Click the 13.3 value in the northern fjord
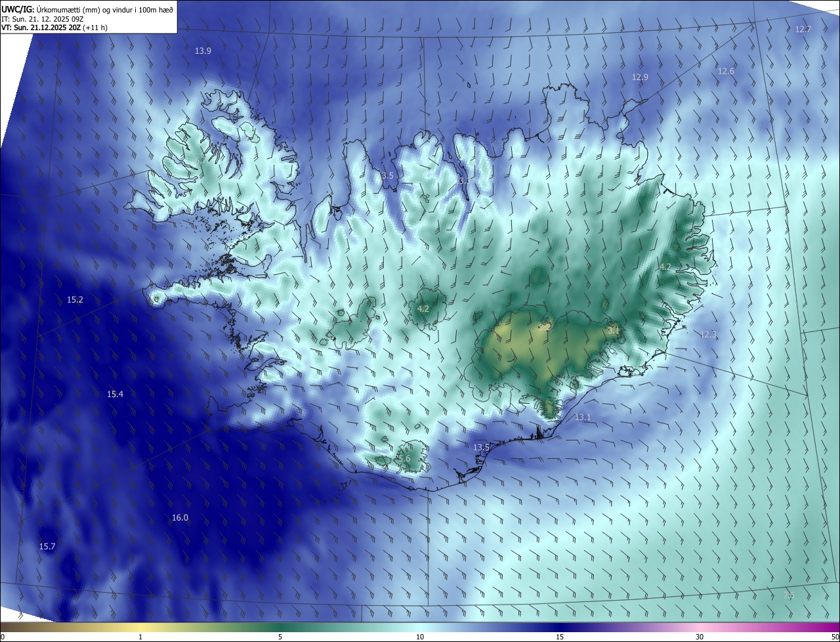Viewport: 840px width, 642px height. [x=463, y=180]
